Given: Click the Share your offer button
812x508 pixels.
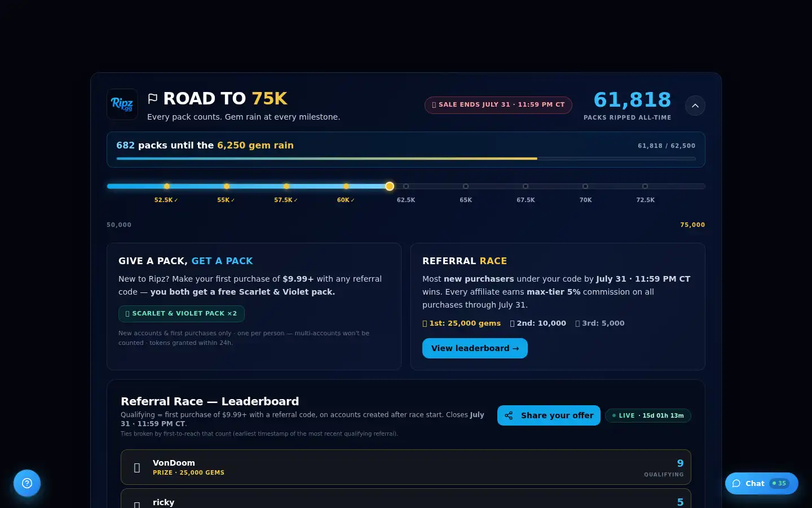Looking at the screenshot, I should (x=549, y=415).
